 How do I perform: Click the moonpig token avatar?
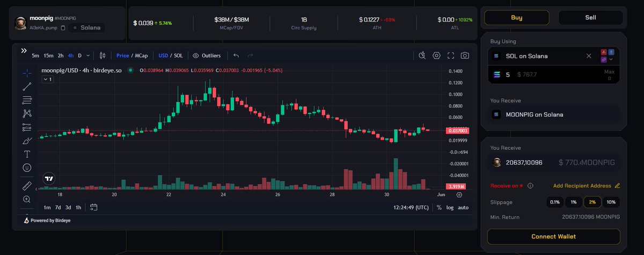click(x=20, y=23)
